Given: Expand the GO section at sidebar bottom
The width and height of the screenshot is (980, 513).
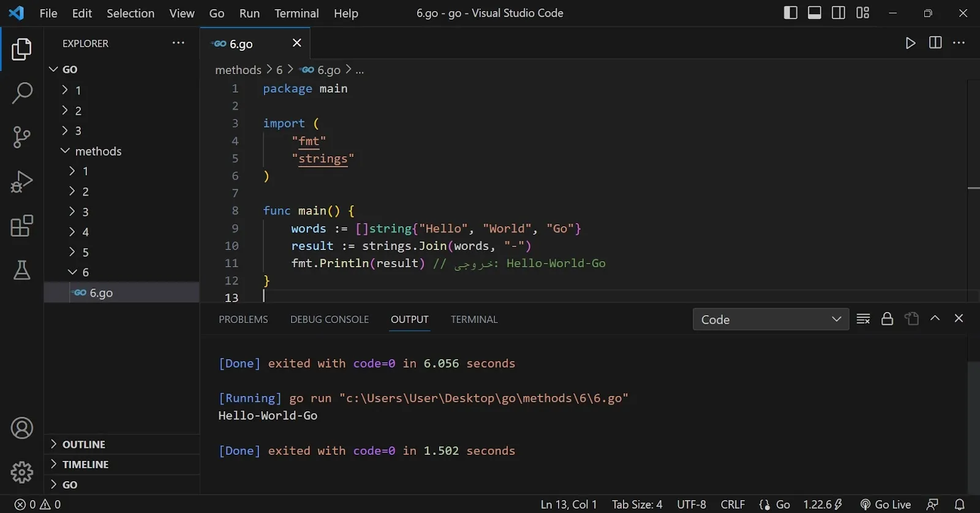Looking at the screenshot, I should [122, 485].
